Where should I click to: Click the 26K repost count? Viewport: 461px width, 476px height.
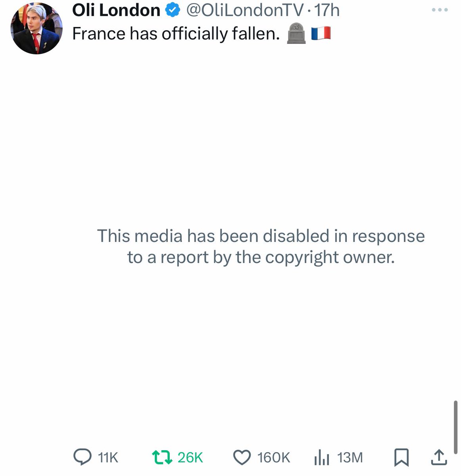coord(190,458)
